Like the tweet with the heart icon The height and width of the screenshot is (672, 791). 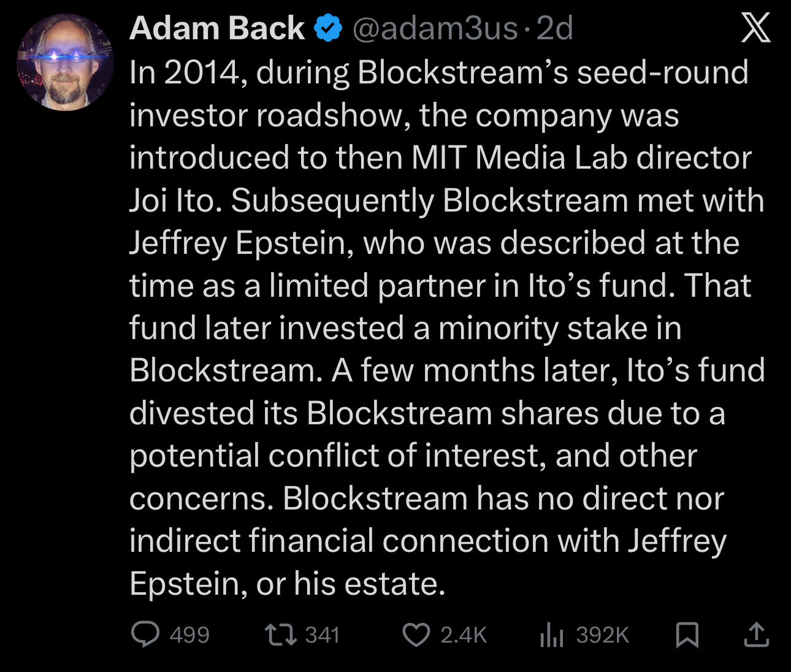pos(416,635)
